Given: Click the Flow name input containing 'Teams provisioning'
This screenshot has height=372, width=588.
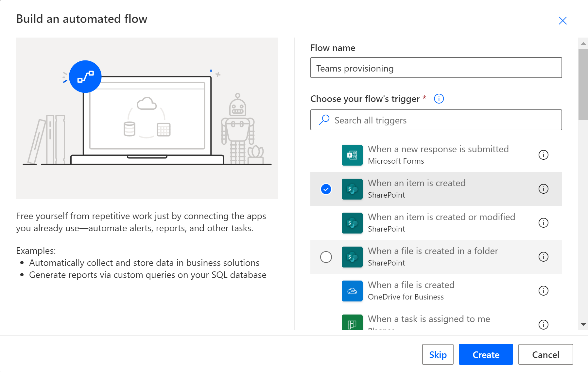Looking at the screenshot, I should tap(436, 68).
